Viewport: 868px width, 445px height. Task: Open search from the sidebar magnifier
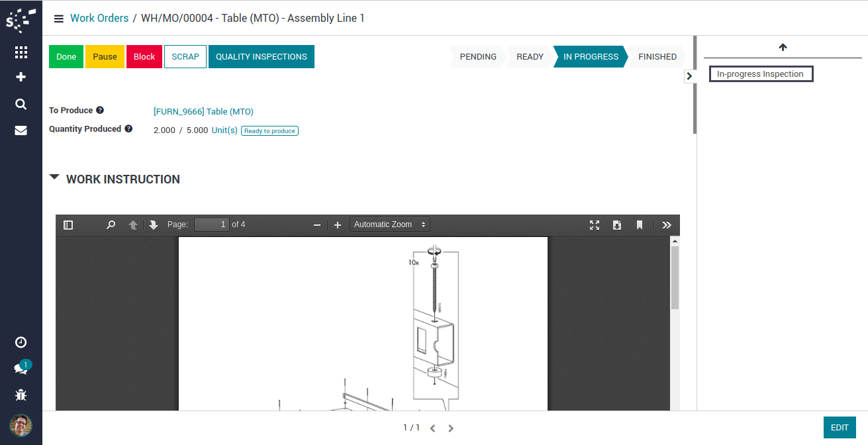click(x=21, y=104)
